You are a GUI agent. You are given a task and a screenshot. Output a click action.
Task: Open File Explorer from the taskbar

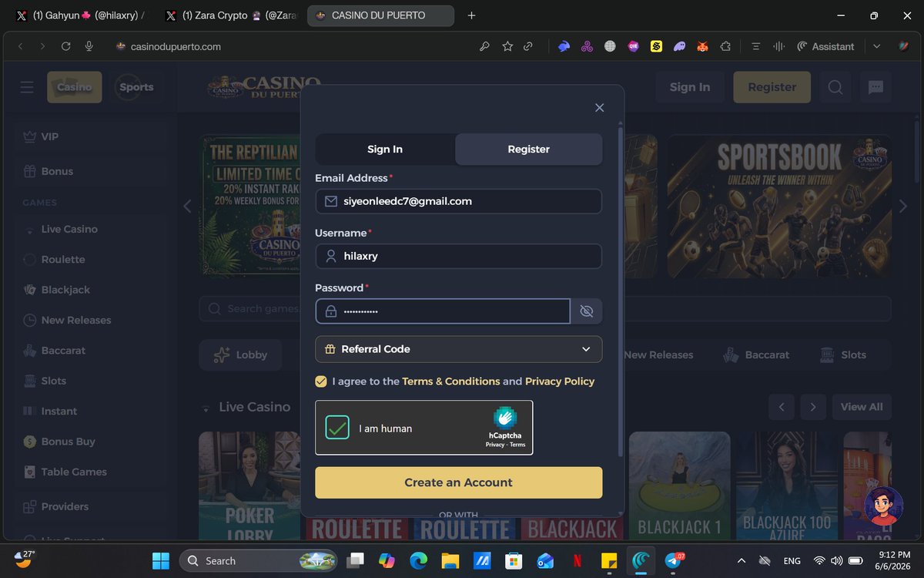tap(450, 560)
